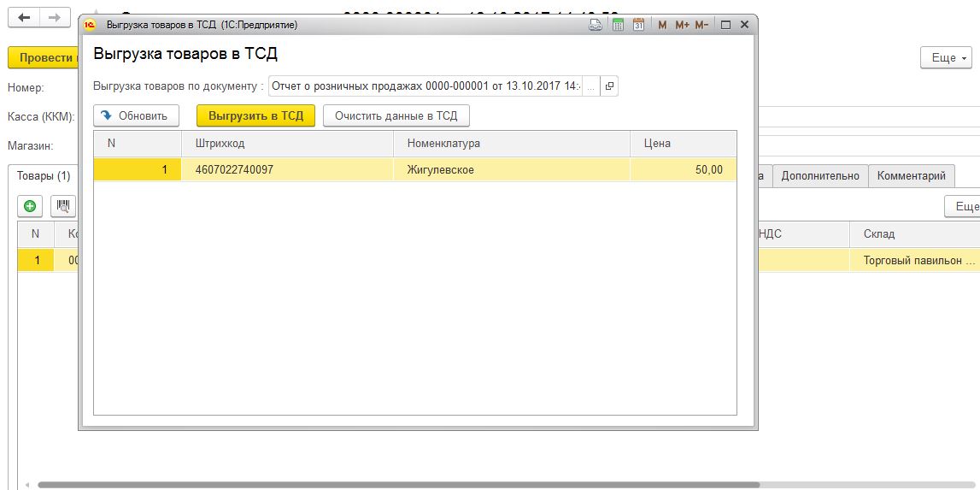Viewport: 980px width, 490px height.
Task: Expand the top "Еще" dropdown menu
Action: click(x=946, y=57)
